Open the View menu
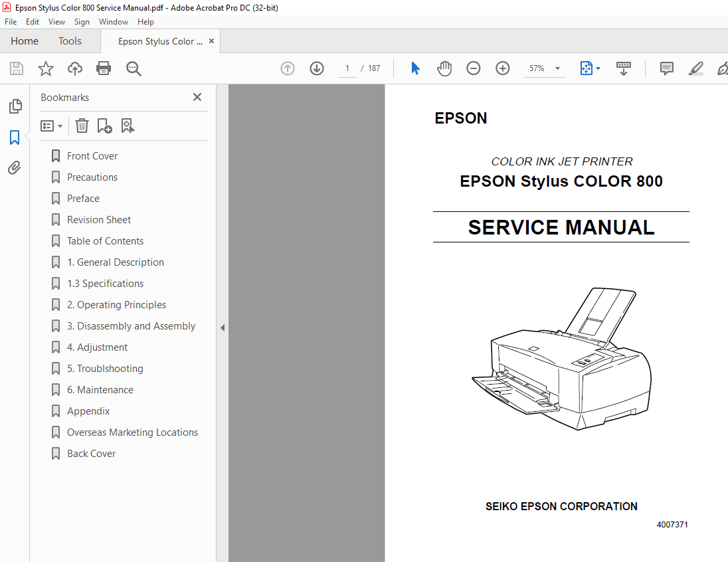This screenshot has height=562, width=728. click(56, 21)
